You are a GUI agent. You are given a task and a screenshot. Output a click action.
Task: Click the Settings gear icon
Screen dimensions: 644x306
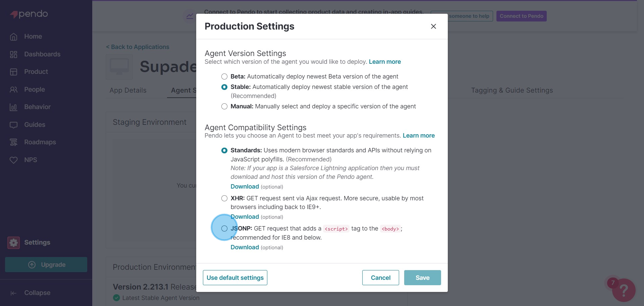pos(14,243)
